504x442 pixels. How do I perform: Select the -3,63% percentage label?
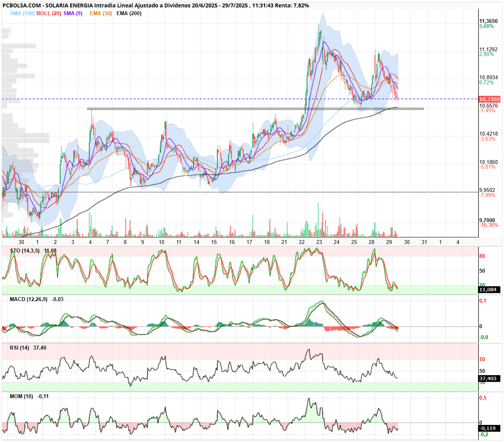coord(487,139)
